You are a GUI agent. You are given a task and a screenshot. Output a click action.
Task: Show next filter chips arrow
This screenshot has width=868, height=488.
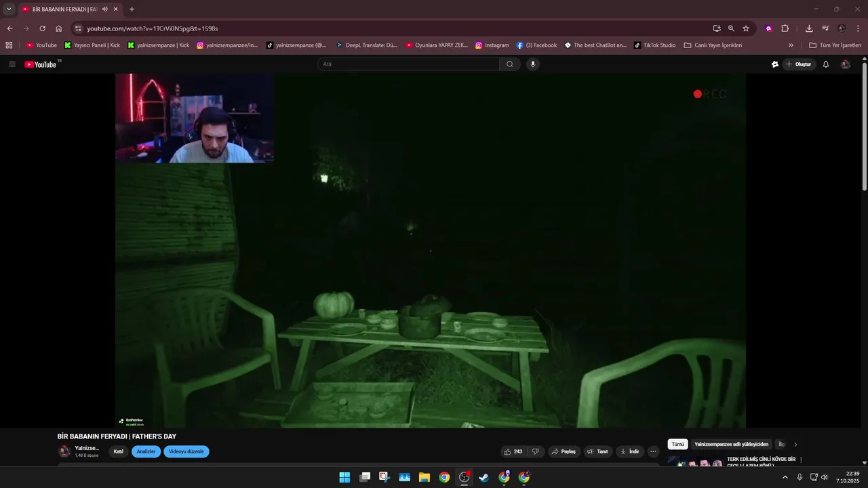coord(795,445)
